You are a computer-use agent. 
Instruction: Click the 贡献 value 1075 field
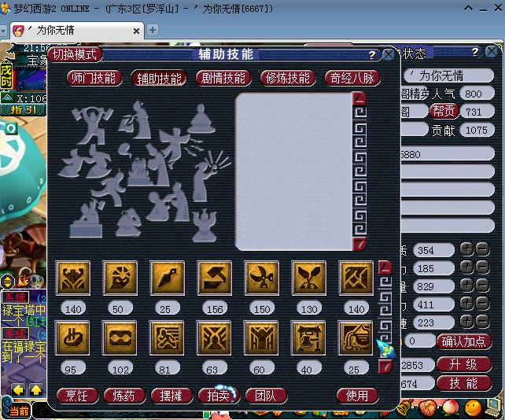[x=477, y=130]
